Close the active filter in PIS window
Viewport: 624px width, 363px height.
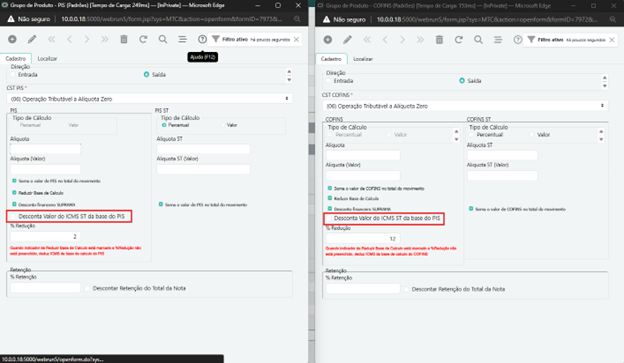[x=296, y=39]
